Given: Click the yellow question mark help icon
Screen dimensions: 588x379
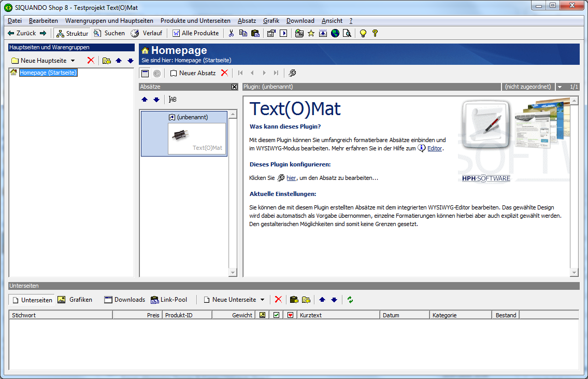Looking at the screenshot, I should tap(375, 33).
